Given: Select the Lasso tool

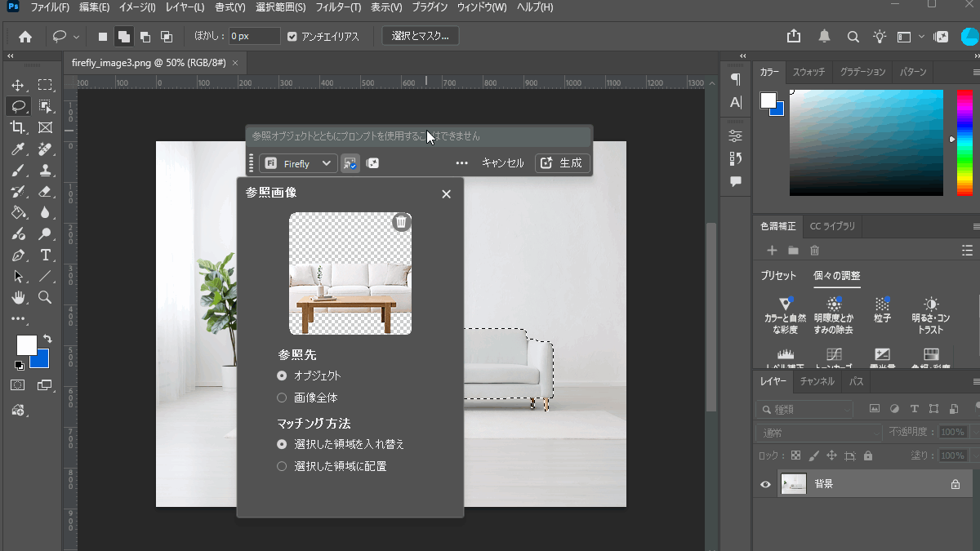Looking at the screenshot, I should click(18, 106).
